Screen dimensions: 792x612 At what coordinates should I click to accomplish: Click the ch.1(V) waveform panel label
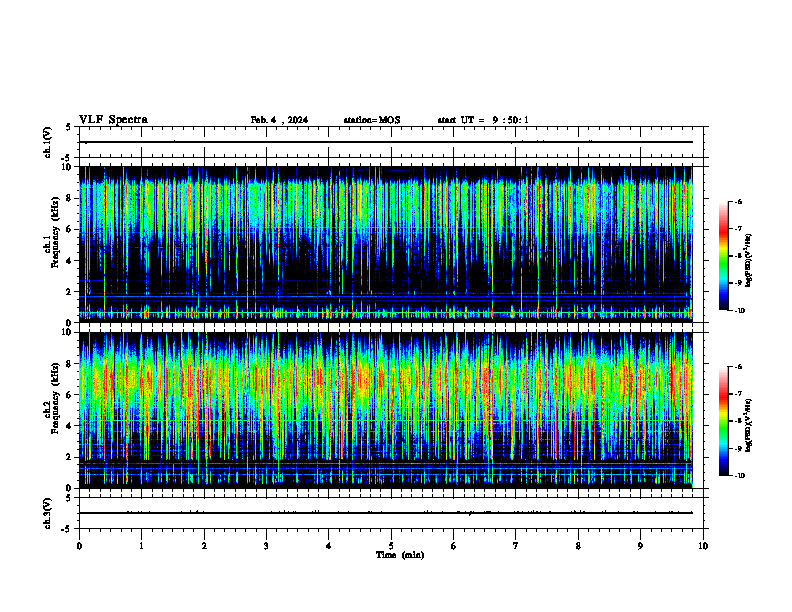tap(48, 142)
